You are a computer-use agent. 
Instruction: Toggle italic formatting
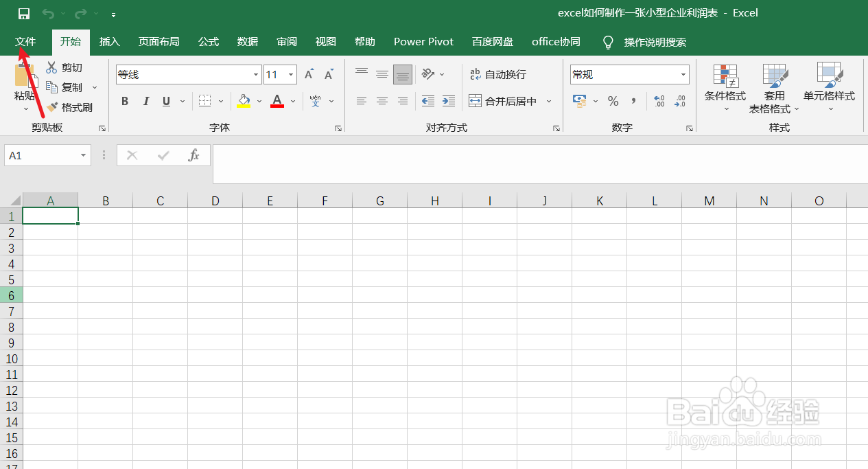point(145,102)
